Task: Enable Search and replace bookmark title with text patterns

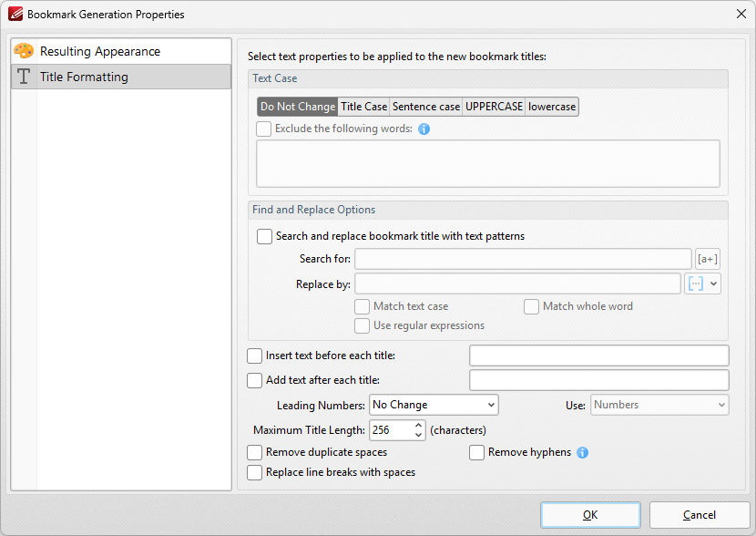Action: tap(263, 236)
